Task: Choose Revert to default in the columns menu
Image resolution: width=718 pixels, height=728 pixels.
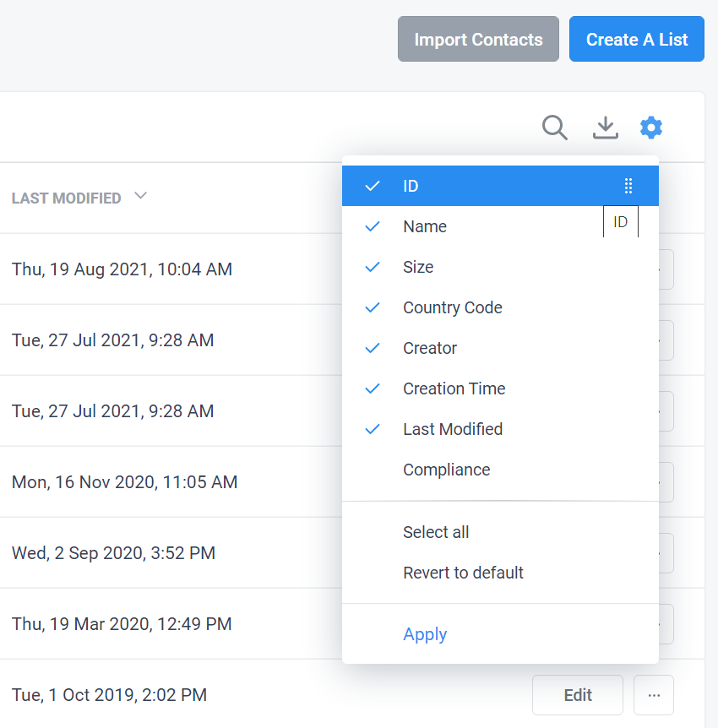Action: click(x=463, y=573)
